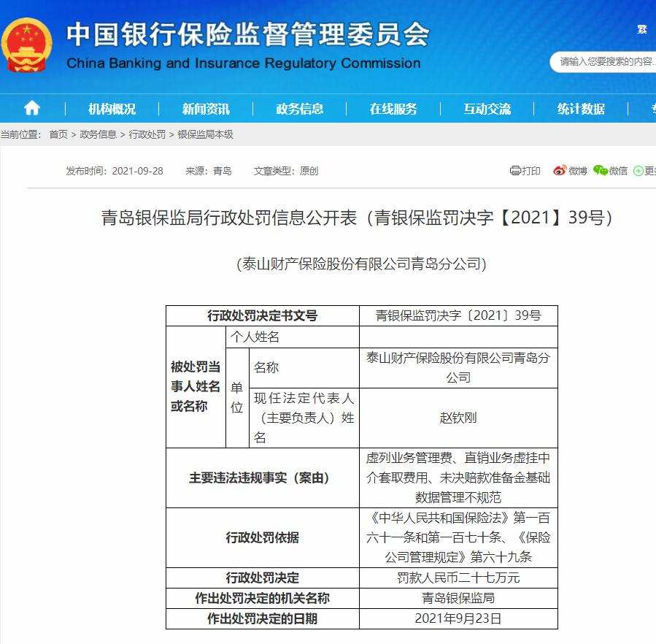The width and height of the screenshot is (656, 644).
Task: Click table header 行政处罚决定书文号
Action: tap(262, 315)
